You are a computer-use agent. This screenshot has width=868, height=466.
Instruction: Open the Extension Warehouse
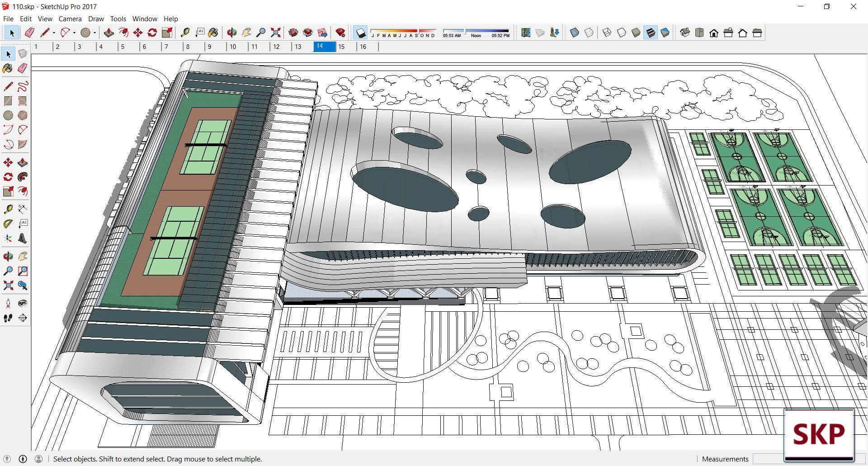click(x=308, y=33)
